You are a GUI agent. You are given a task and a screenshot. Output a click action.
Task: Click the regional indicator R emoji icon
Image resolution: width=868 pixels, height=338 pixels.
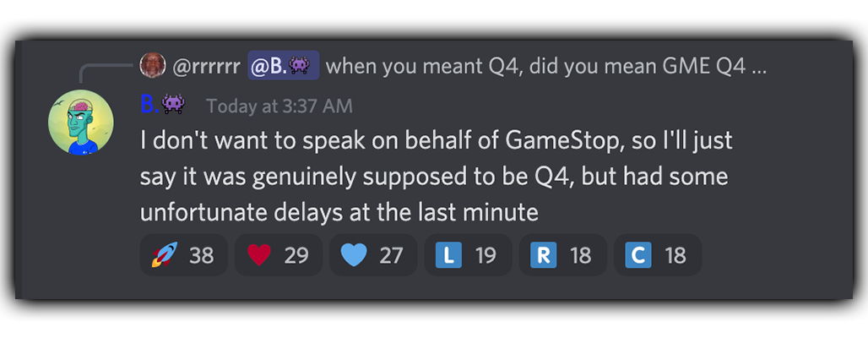[543, 255]
